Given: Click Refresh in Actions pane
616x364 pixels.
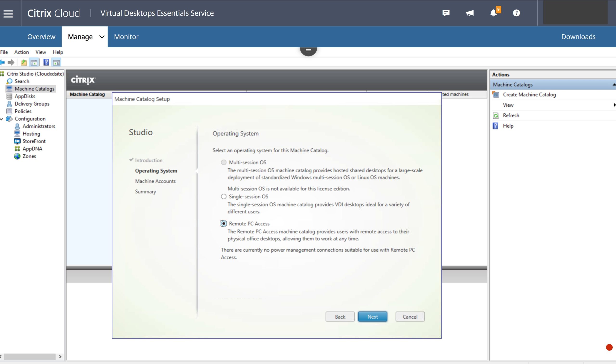Looking at the screenshot, I should 511,116.
